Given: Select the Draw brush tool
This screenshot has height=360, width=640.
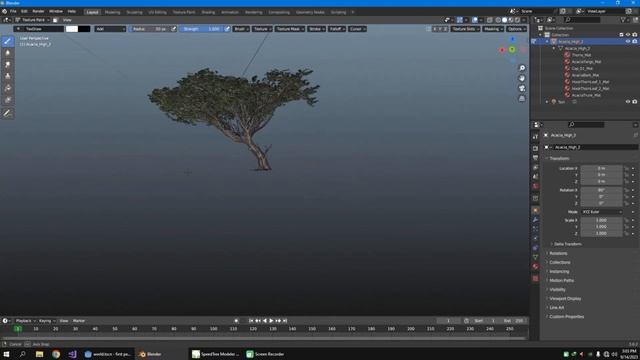Looking at the screenshot, I should [7, 41].
